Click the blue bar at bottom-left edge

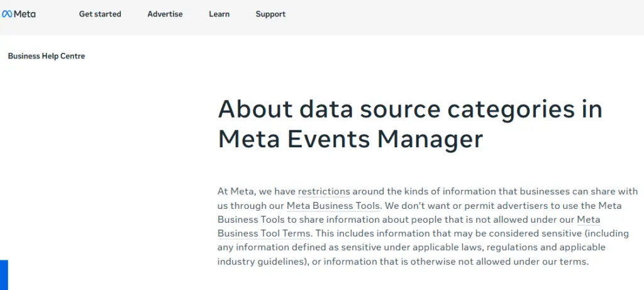click(4, 275)
